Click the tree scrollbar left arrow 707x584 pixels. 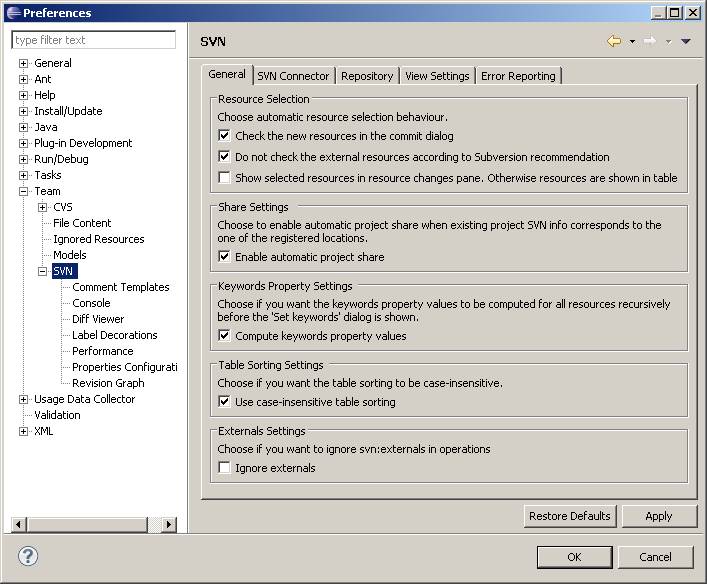click(18, 524)
